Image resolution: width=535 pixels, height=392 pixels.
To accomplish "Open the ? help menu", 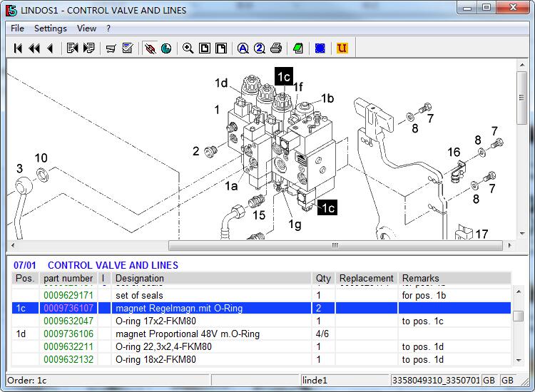I will point(108,29).
